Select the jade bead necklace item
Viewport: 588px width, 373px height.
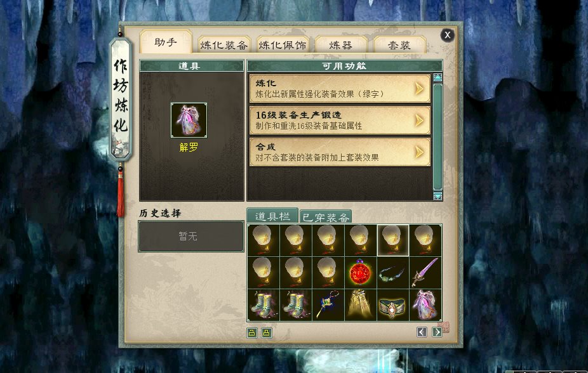(392, 273)
